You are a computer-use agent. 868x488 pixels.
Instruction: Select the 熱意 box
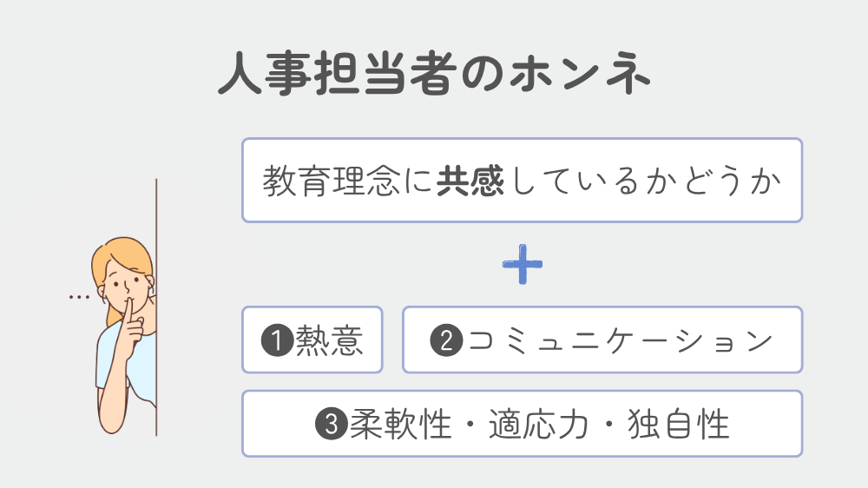pyautogui.click(x=312, y=340)
